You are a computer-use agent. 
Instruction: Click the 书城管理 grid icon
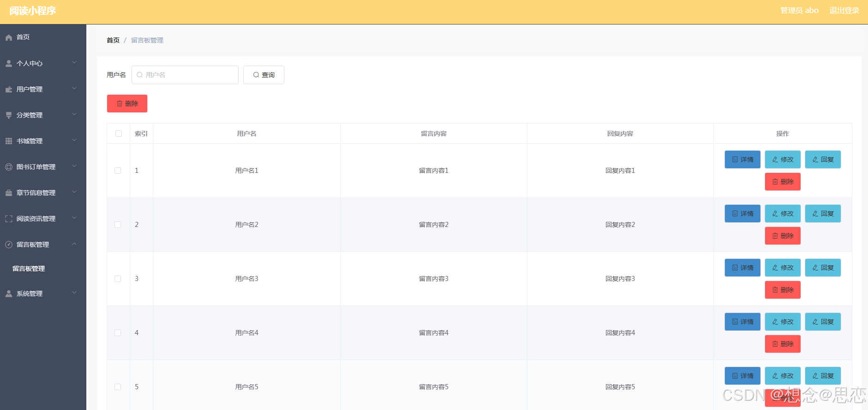(9, 141)
